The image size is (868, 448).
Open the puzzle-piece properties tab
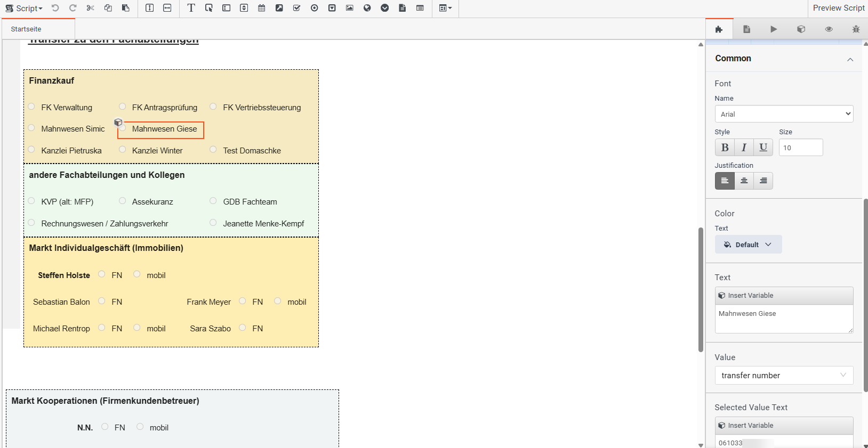tap(719, 29)
